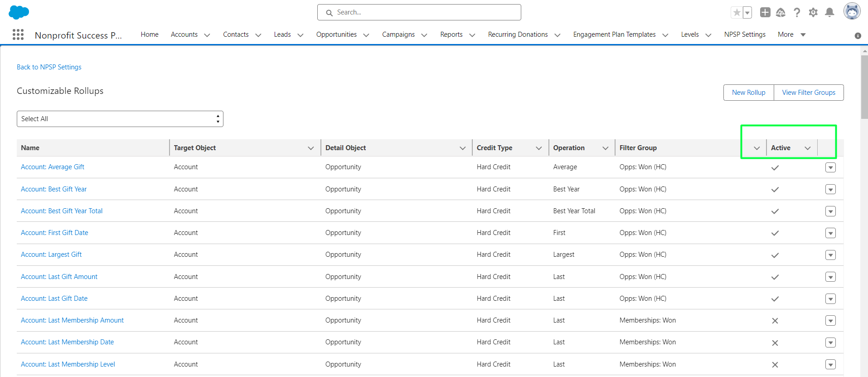
Task: Open the Accounts tab
Action: click(184, 34)
